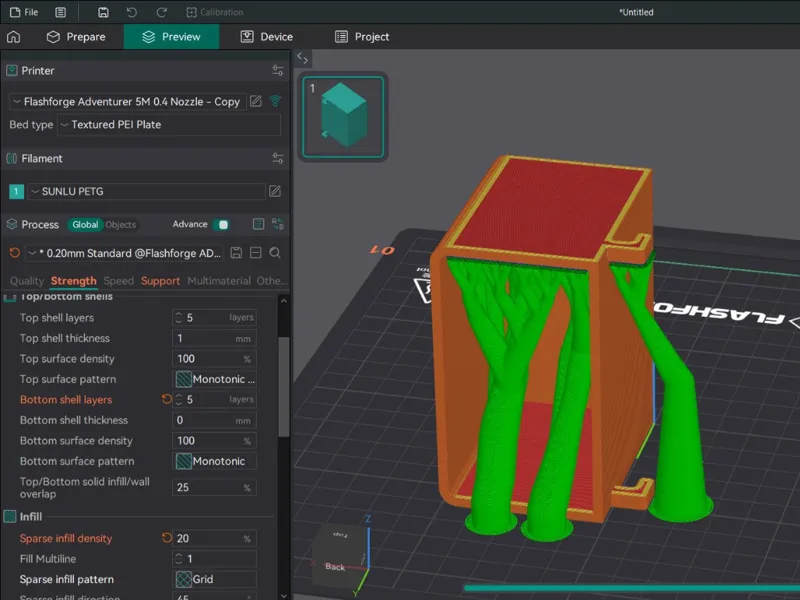Image resolution: width=800 pixels, height=600 pixels.
Task: Click the undo arrow in top toolbar
Action: (x=132, y=12)
